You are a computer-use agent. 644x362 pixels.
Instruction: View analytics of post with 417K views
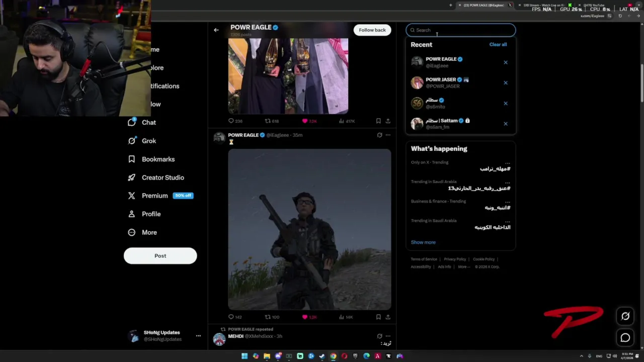tap(347, 121)
